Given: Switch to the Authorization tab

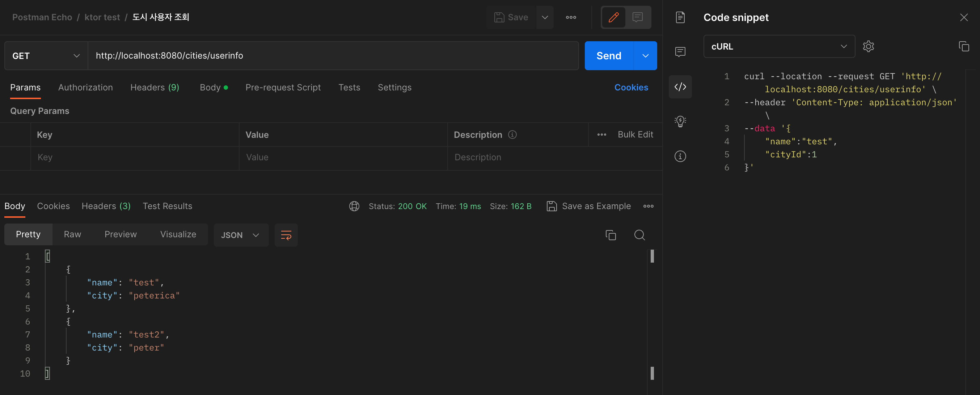Looking at the screenshot, I should [85, 88].
